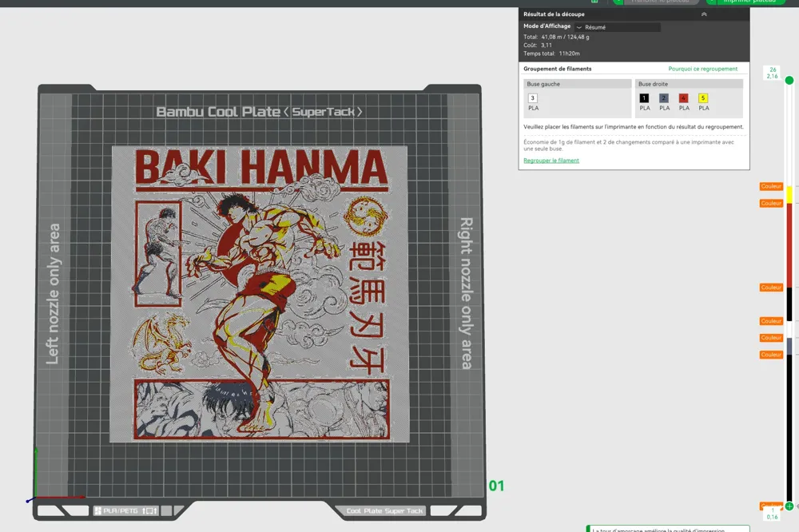The image size is (799, 532).
Task: Click the Couleur marker where the red segment ends
Action: point(771,288)
